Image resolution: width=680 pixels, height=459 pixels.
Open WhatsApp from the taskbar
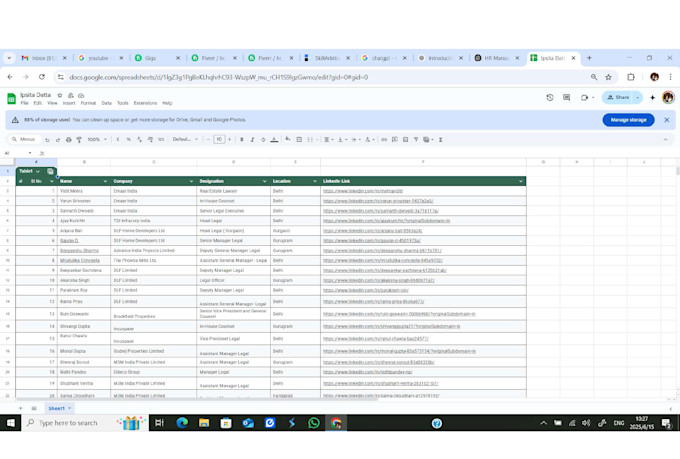click(x=314, y=423)
